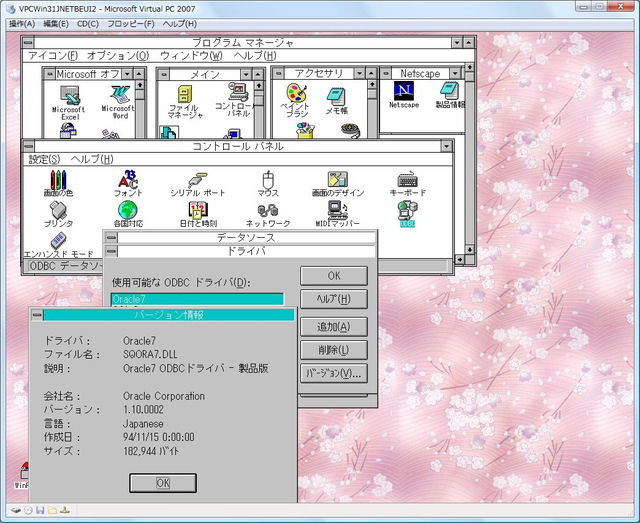
Task: Open the 画面のデザイン control panel icon
Action: [338, 185]
